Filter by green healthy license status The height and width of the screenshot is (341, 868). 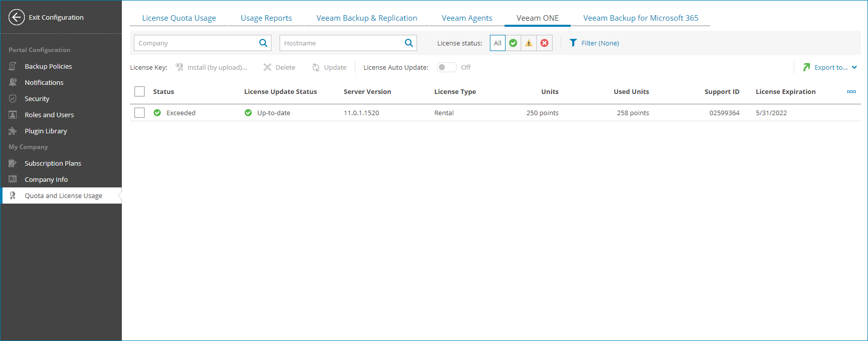[513, 43]
